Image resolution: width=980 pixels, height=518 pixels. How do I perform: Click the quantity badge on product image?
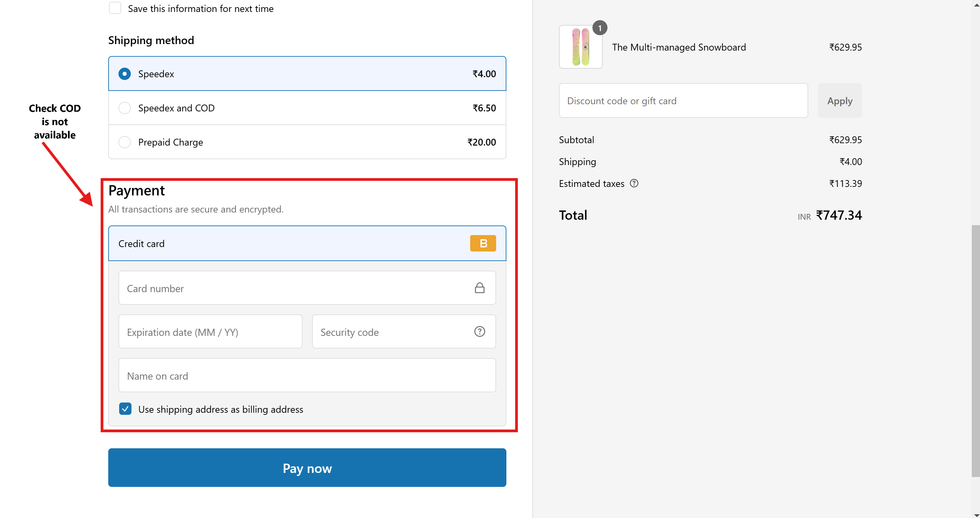point(600,28)
